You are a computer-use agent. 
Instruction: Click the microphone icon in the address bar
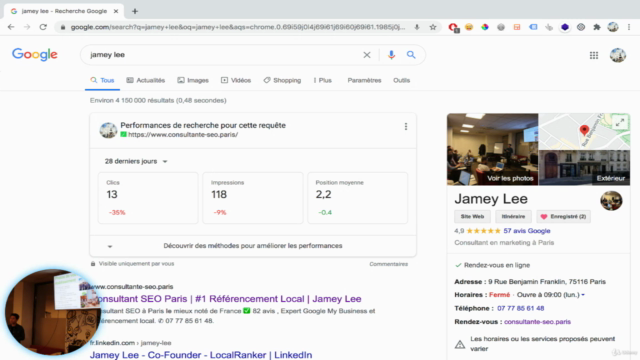(417, 27)
